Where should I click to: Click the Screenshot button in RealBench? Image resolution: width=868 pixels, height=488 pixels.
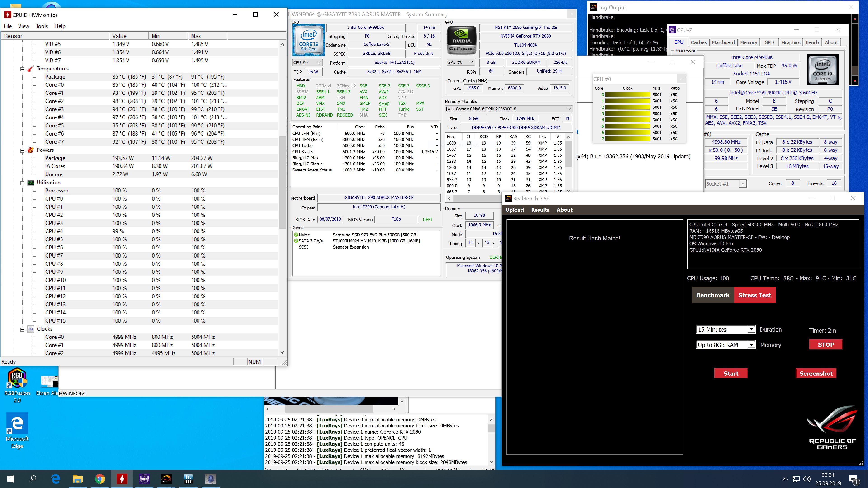tap(816, 373)
